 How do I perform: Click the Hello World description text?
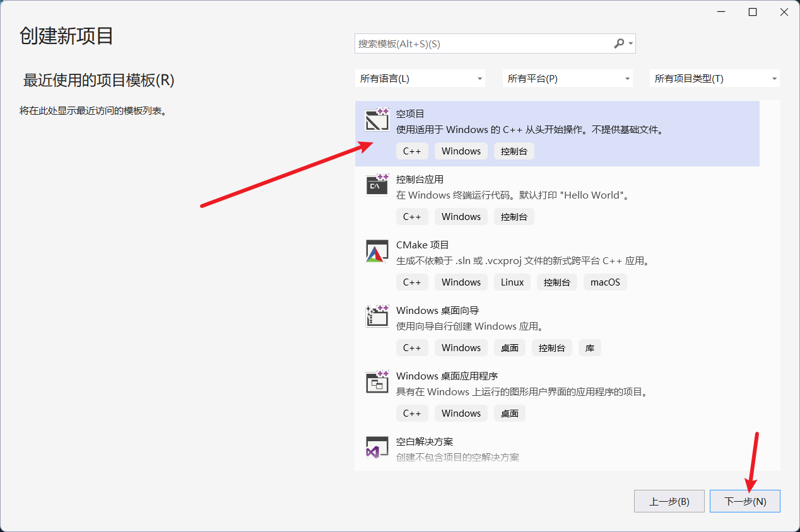click(x=513, y=195)
